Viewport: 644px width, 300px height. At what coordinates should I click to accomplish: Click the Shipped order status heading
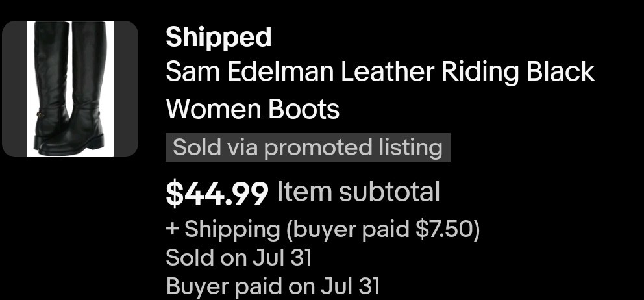coord(219,37)
